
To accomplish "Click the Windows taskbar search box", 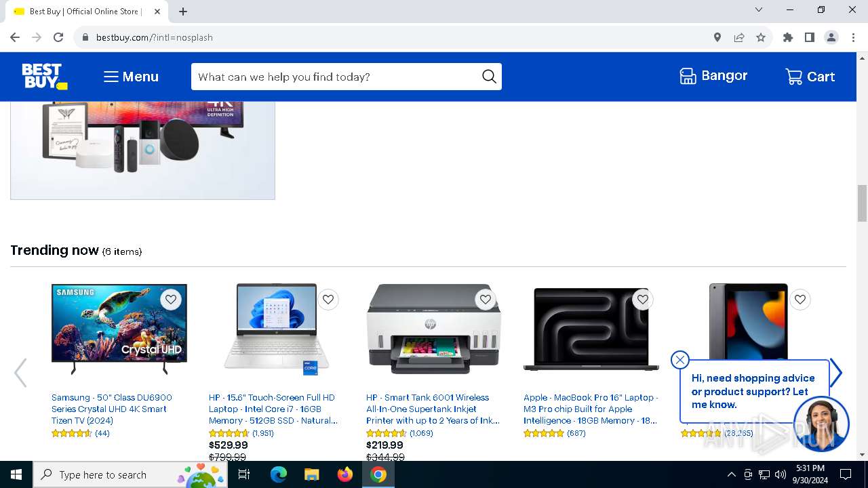I will click(x=131, y=474).
